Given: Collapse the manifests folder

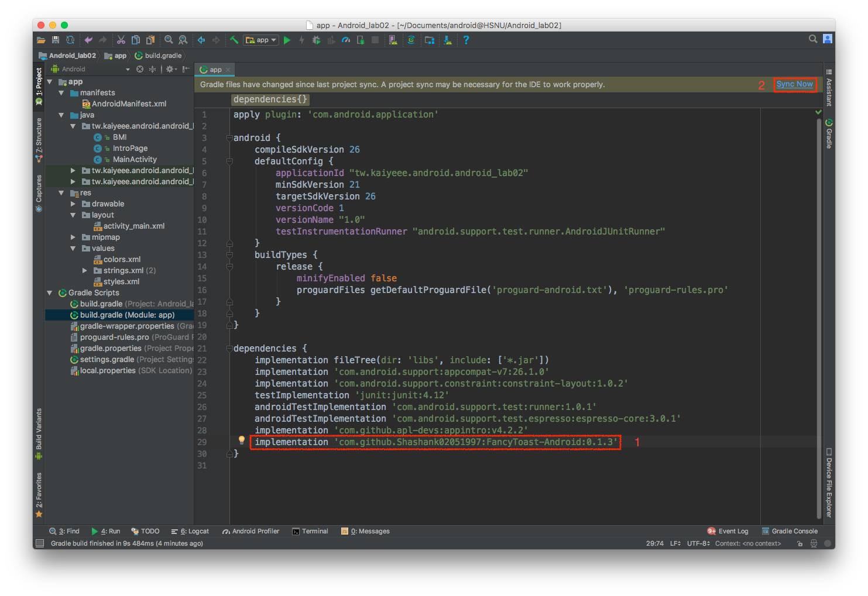Looking at the screenshot, I should [61, 92].
